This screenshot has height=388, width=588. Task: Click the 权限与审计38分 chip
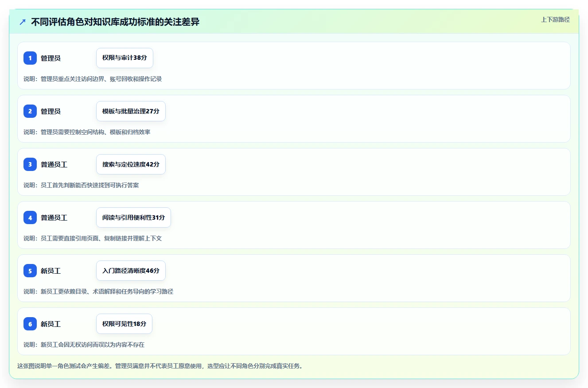(x=125, y=58)
